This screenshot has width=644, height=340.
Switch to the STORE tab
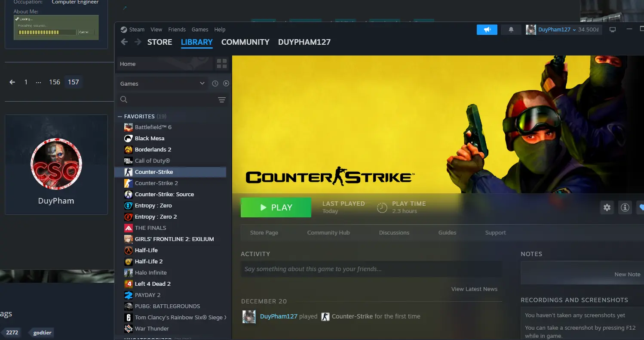pyautogui.click(x=159, y=42)
